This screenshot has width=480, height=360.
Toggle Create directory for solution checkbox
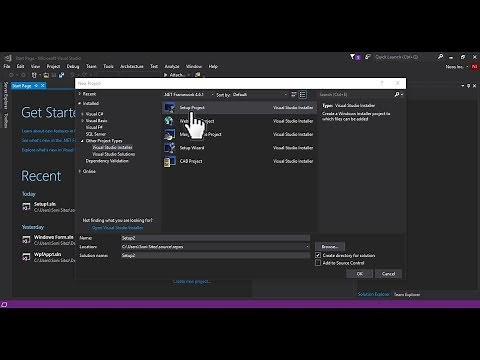point(318,255)
